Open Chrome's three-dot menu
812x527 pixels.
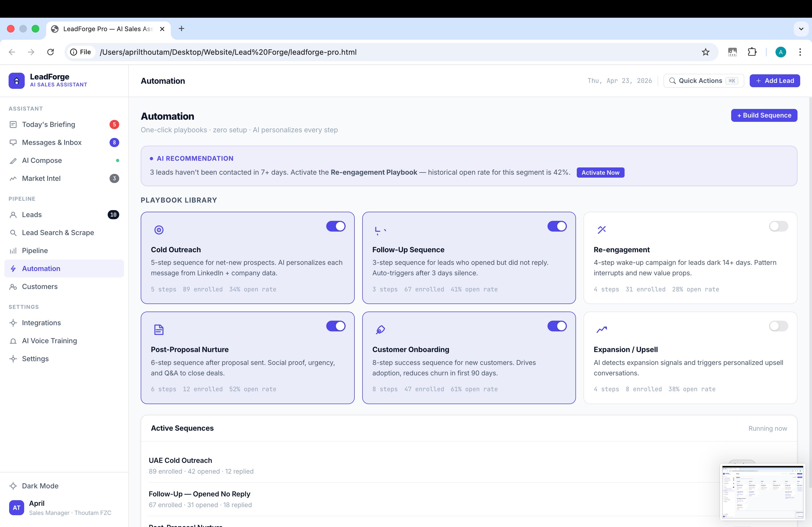[x=800, y=52]
